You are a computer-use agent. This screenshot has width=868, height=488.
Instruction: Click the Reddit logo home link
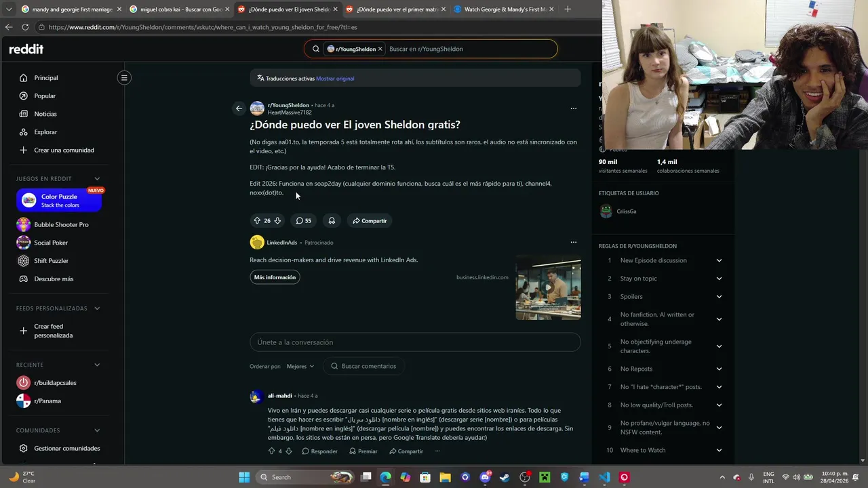pyautogui.click(x=26, y=49)
